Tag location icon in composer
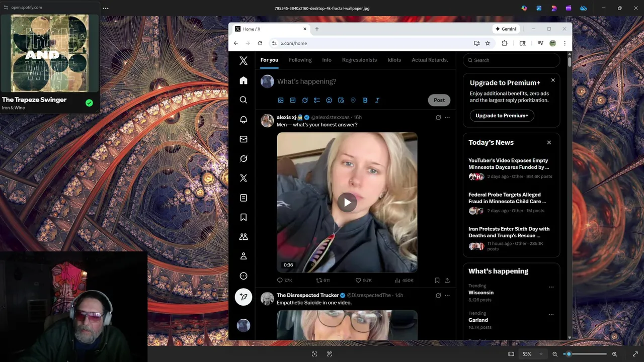The image size is (644, 362). (x=353, y=100)
